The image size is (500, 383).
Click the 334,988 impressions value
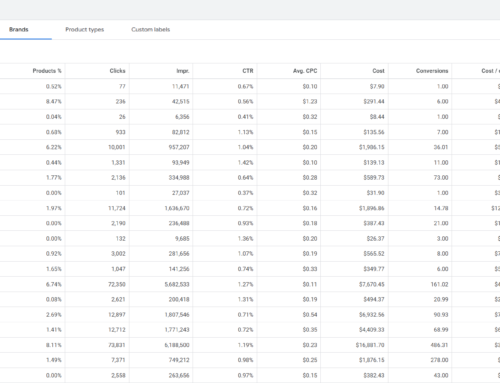point(179,177)
